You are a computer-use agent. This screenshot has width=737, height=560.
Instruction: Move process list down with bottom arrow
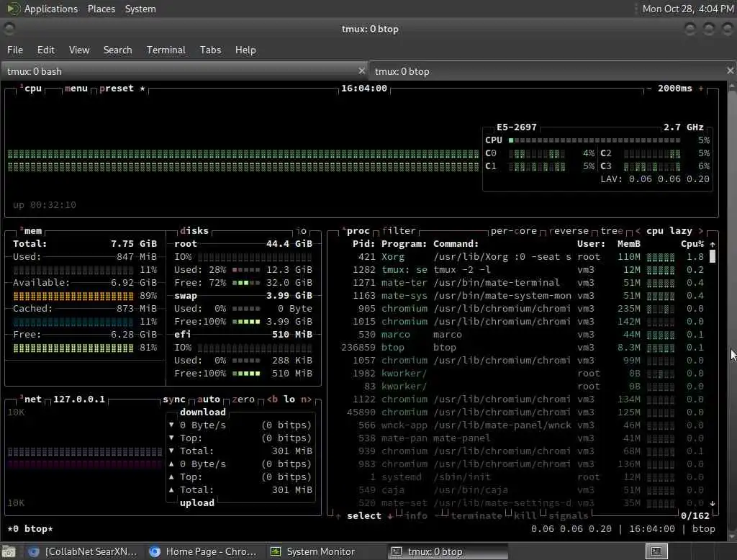(713, 503)
